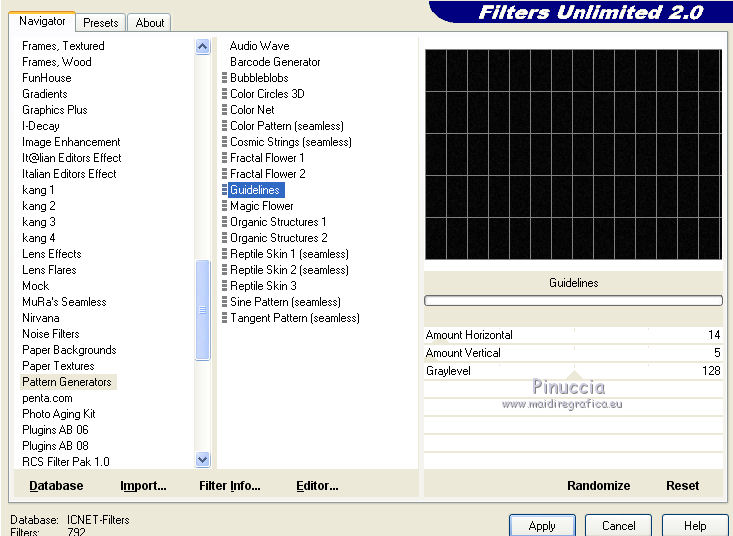
Task: Click the category list scroll-up arrow
Action: (202, 46)
